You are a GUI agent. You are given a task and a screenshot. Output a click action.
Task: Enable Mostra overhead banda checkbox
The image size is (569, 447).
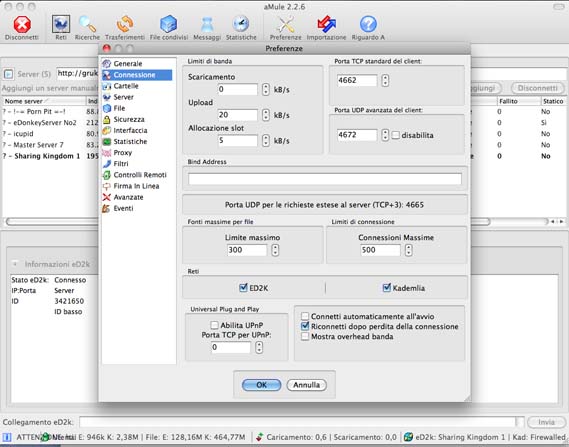click(x=305, y=337)
